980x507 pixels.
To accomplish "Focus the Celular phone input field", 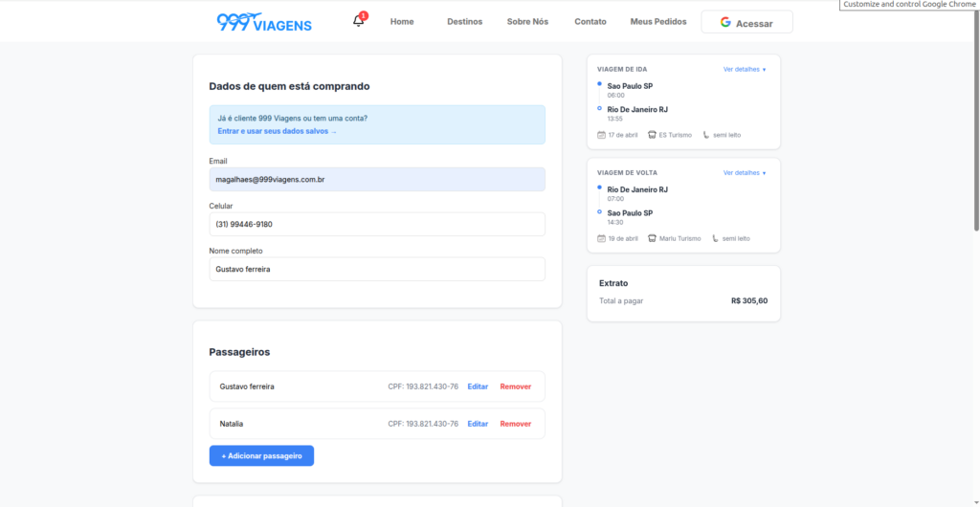I will [377, 224].
